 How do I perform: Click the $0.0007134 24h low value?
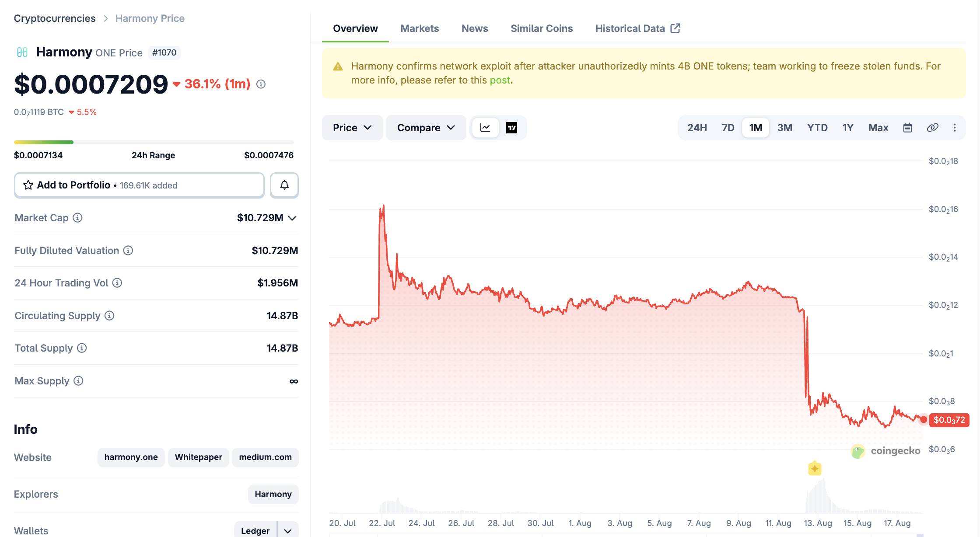pos(38,155)
